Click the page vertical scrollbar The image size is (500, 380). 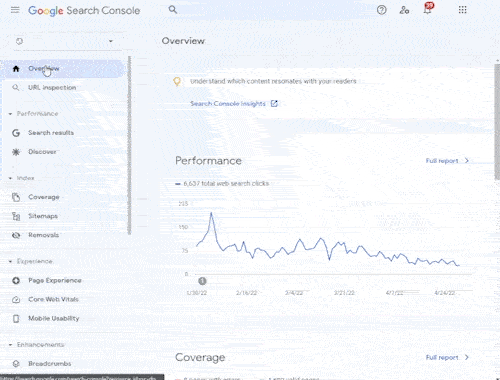tap(497, 122)
